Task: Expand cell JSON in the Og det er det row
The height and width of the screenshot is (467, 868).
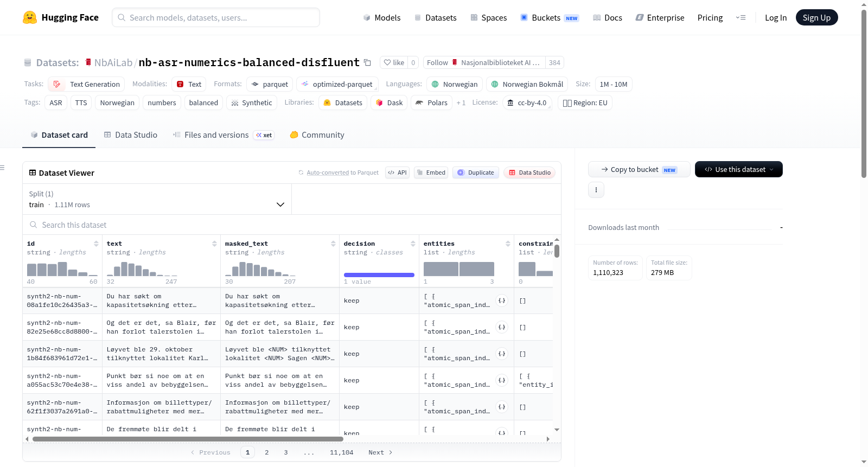Action: click(502, 327)
